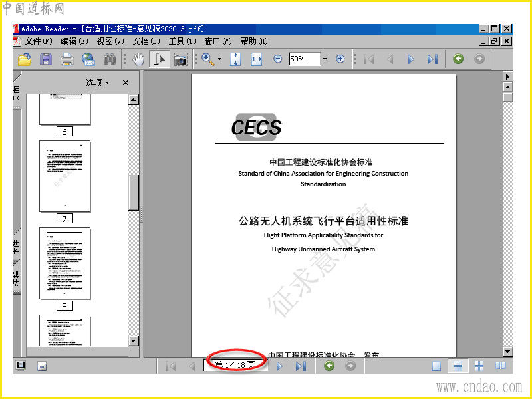Click document scroll down arrow
The image size is (532, 399).
pyautogui.click(x=507, y=352)
